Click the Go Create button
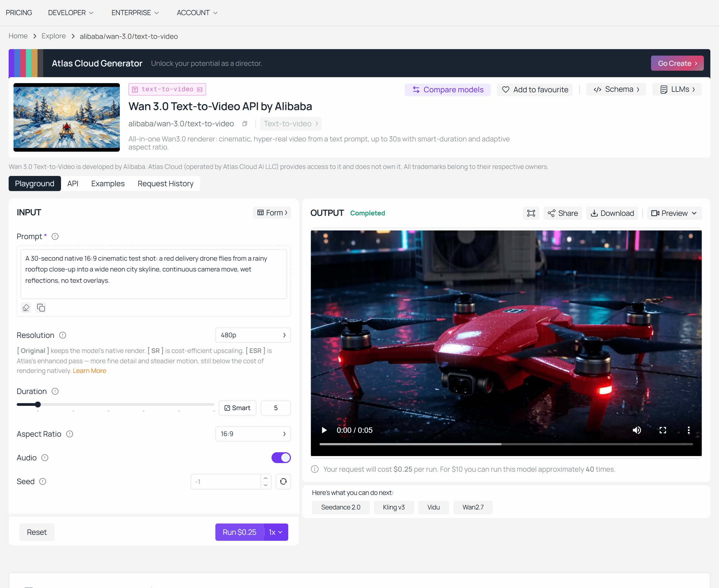 pyautogui.click(x=677, y=63)
